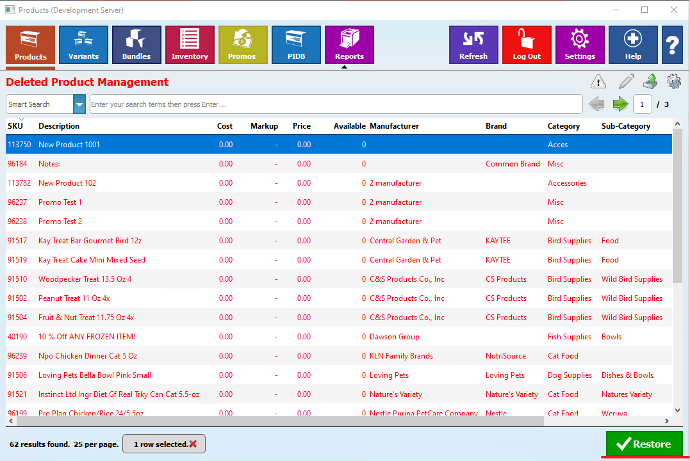Click the vertical scrollbar of product list
This screenshot has height=461, width=690.
coord(677,260)
